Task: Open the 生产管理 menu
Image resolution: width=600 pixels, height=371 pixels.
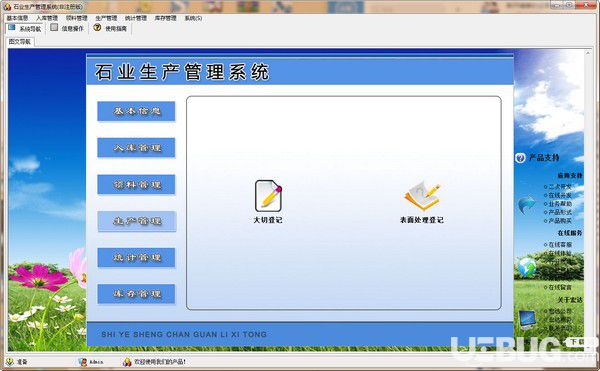Action: pyautogui.click(x=106, y=18)
